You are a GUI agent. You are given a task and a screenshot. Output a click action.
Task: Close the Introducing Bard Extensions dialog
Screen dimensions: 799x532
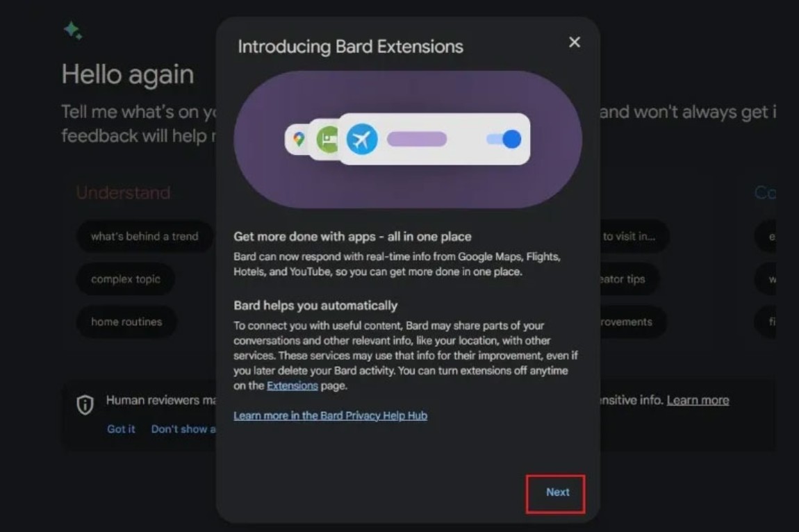[x=575, y=42]
